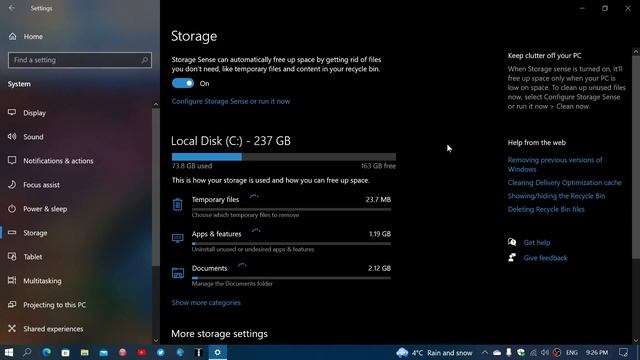Launch Microsoft Edge from the taskbar

click(x=47, y=352)
